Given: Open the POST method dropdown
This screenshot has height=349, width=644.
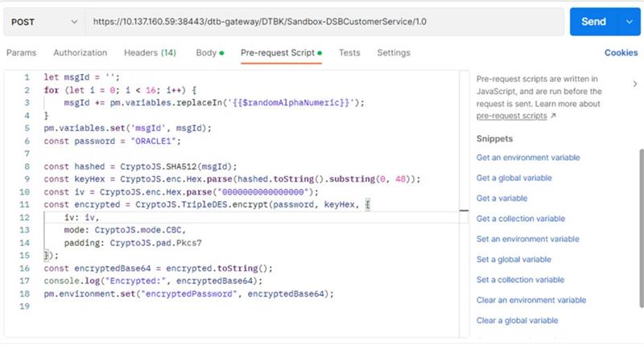Looking at the screenshot, I should (x=43, y=22).
